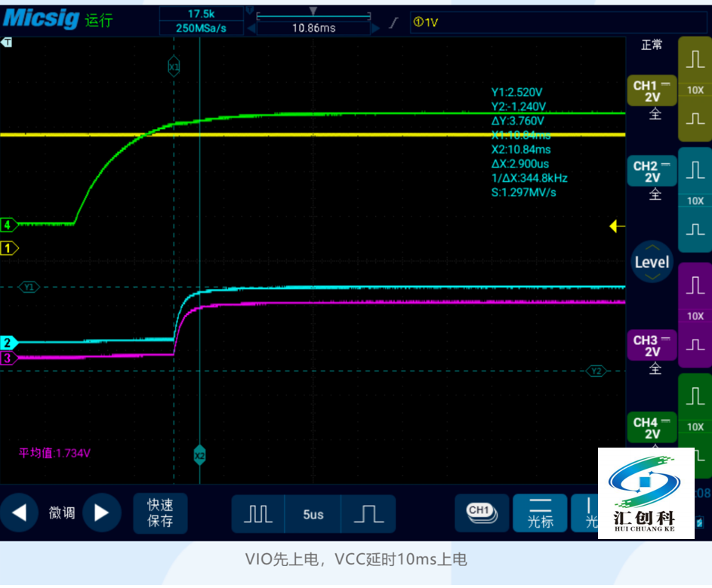
Task: Click the lower teal CH2 vertical scale icon
Action: tap(695, 228)
